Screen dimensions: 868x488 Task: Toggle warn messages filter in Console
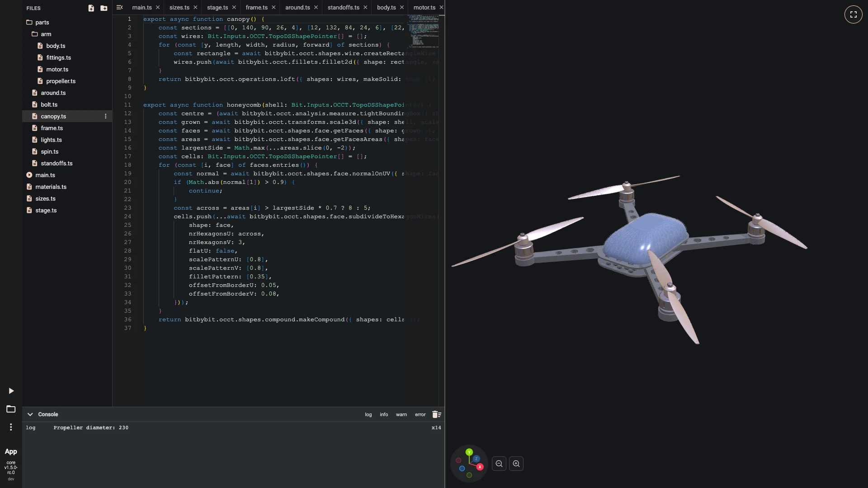tap(401, 414)
